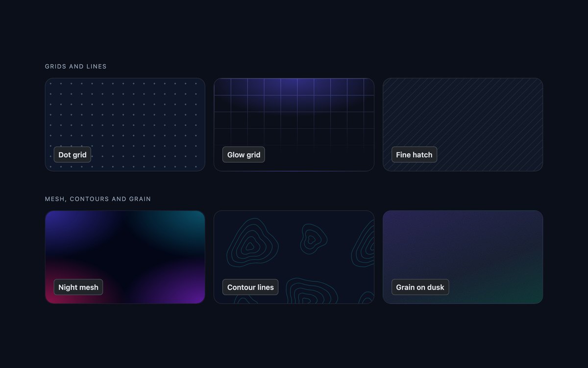This screenshot has width=588, height=368.
Task: Click the Grain on dusk label
Action: click(420, 287)
